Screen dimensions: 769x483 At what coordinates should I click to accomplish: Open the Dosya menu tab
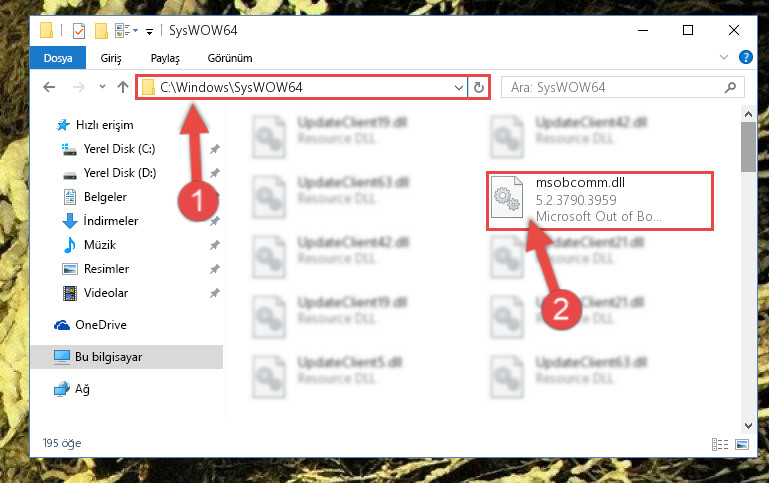point(58,58)
